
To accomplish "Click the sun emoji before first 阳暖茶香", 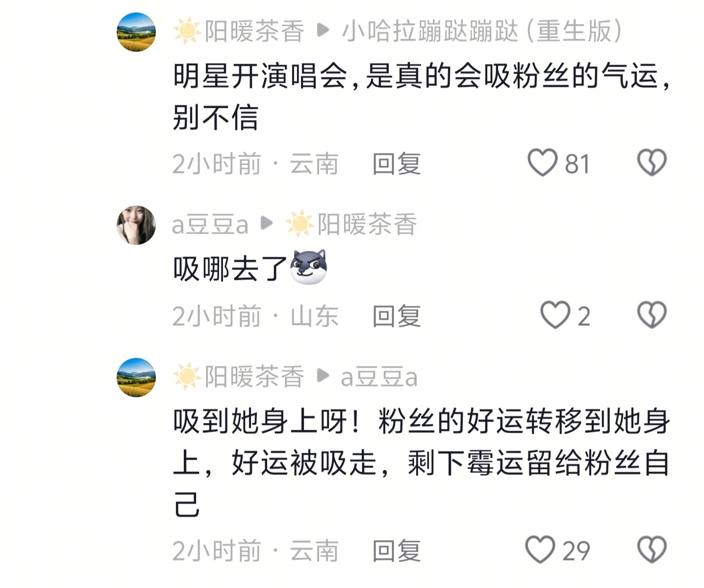I will coord(187,32).
